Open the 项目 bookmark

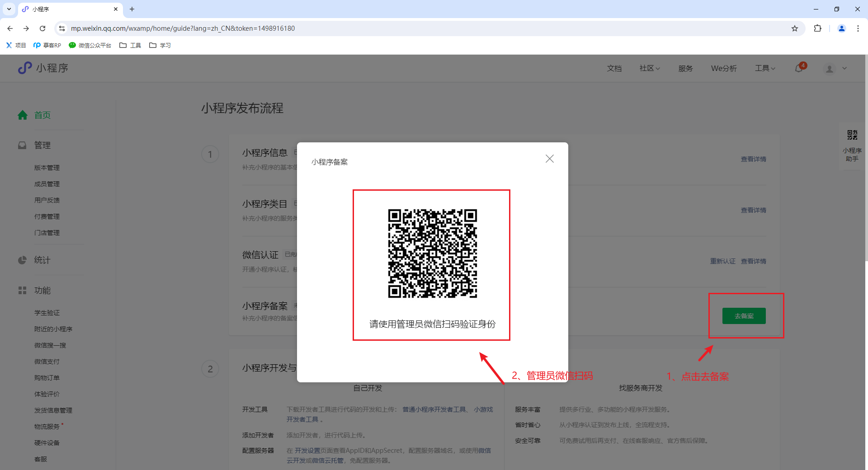tap(16, 45)
